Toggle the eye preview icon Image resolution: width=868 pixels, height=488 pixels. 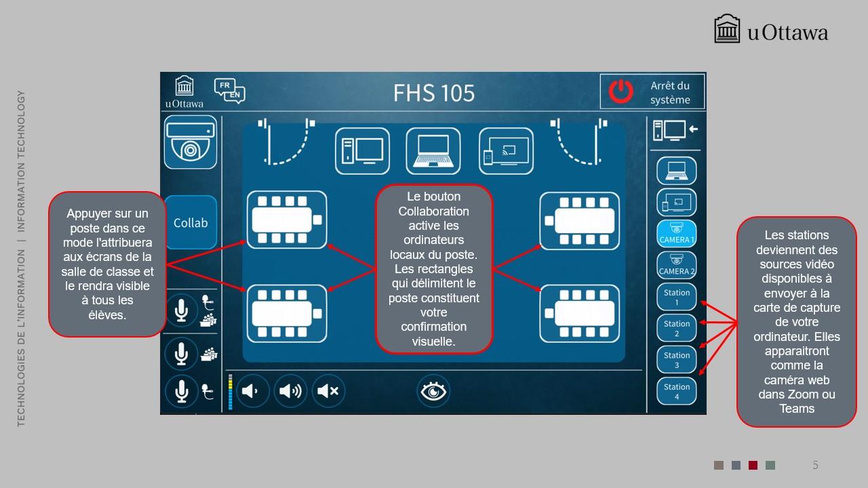coord(433,391)
